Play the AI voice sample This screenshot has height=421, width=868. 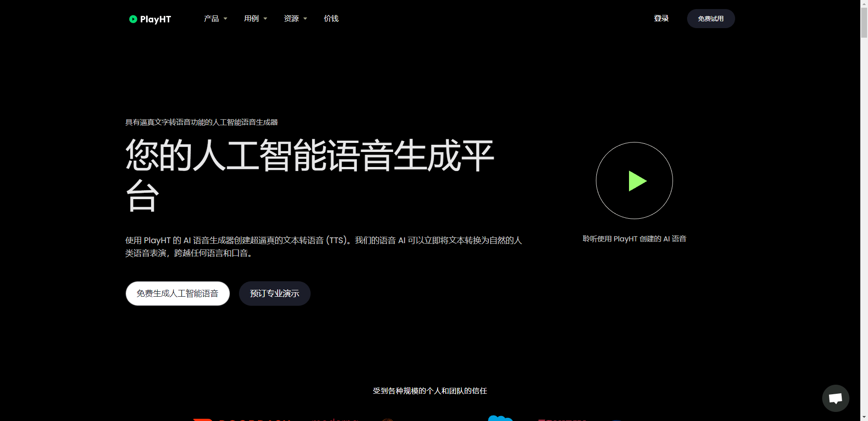(634, 181)
